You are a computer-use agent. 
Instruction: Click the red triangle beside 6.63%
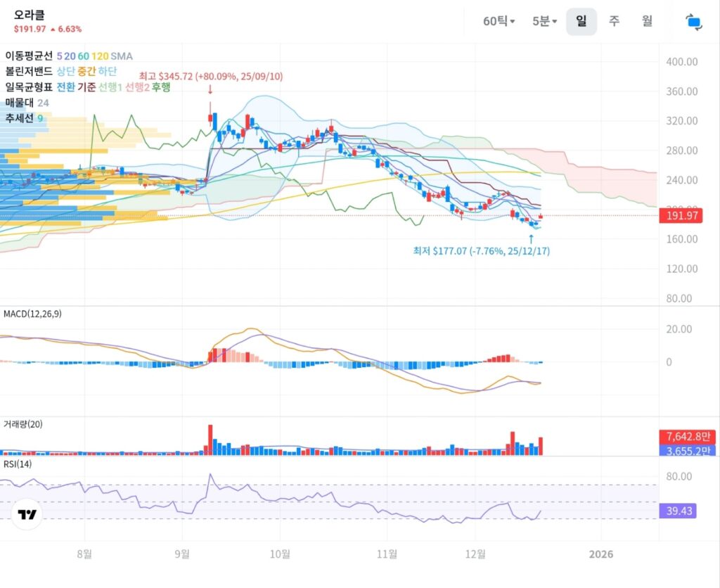[x=53, y=30]
